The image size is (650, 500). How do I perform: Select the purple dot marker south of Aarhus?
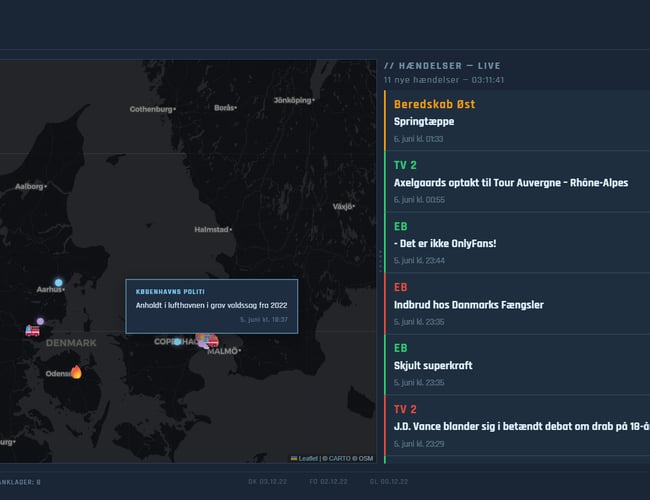40,321
